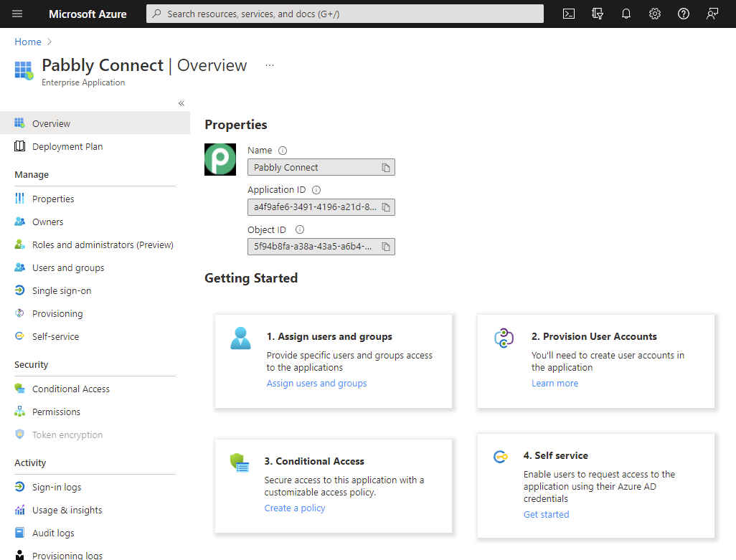Click the 2. Provision User Accounts heading
Viewport: 736px width, 560px height.
[x=594, y=336]
